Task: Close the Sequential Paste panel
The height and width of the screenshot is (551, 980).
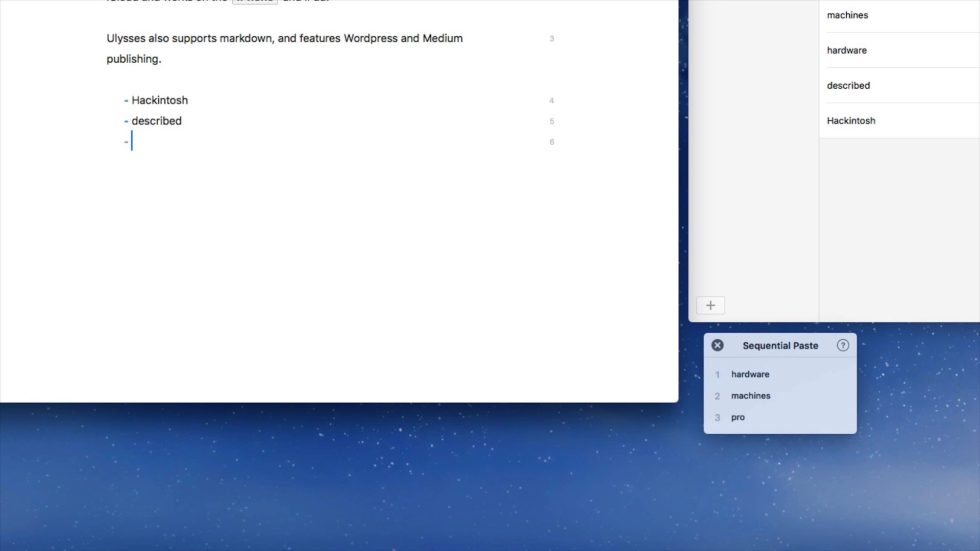Action: pos(717,345)
